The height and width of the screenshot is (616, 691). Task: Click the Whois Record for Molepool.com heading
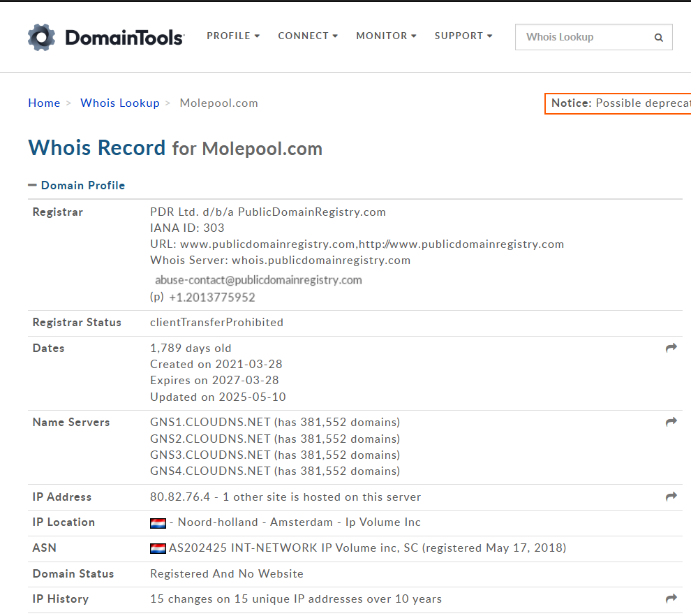coord(175,148)
